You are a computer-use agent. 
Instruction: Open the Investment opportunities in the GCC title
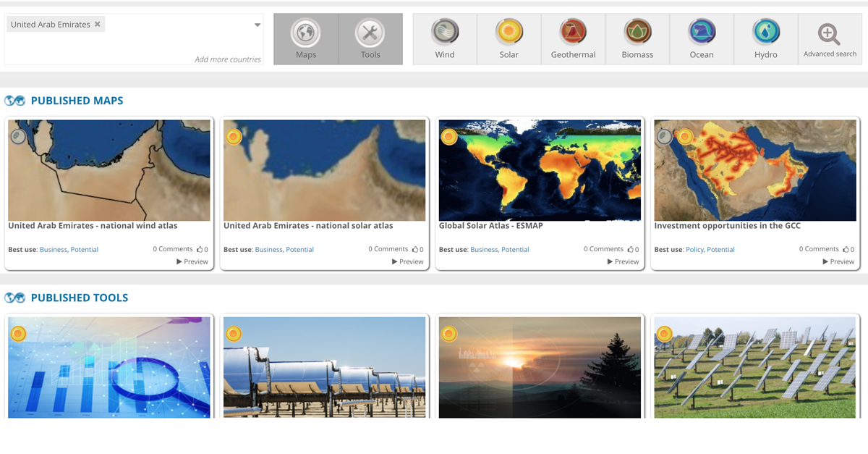pyautogui.click(x=727, y=226)
